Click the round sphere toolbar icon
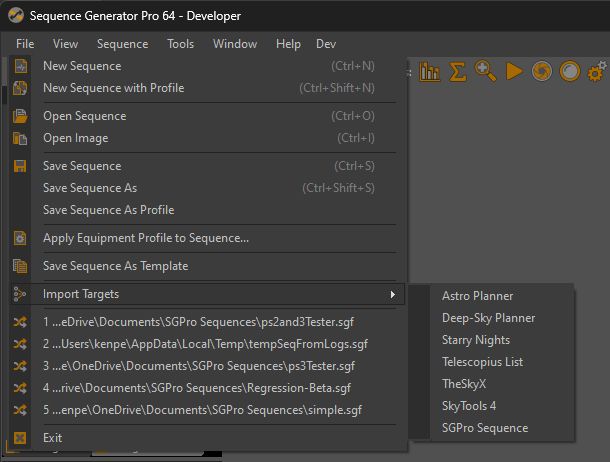The image size is (610, 462). point(570,72)
